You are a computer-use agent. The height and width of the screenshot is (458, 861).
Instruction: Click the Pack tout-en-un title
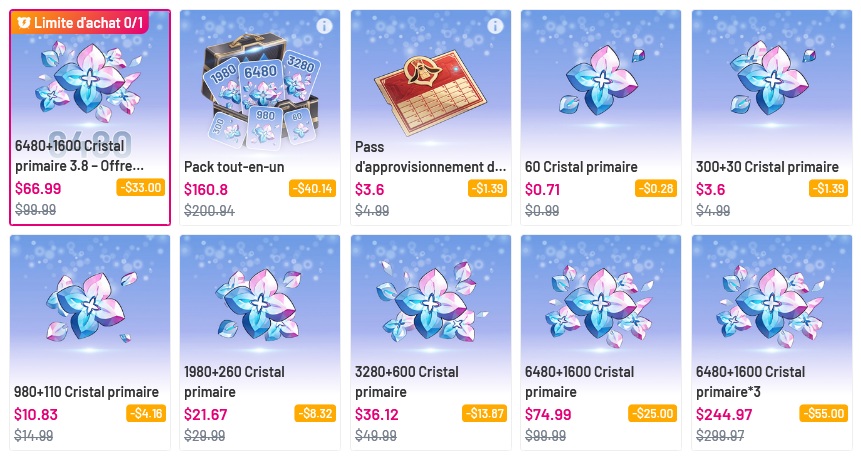[x=234, y=167]
